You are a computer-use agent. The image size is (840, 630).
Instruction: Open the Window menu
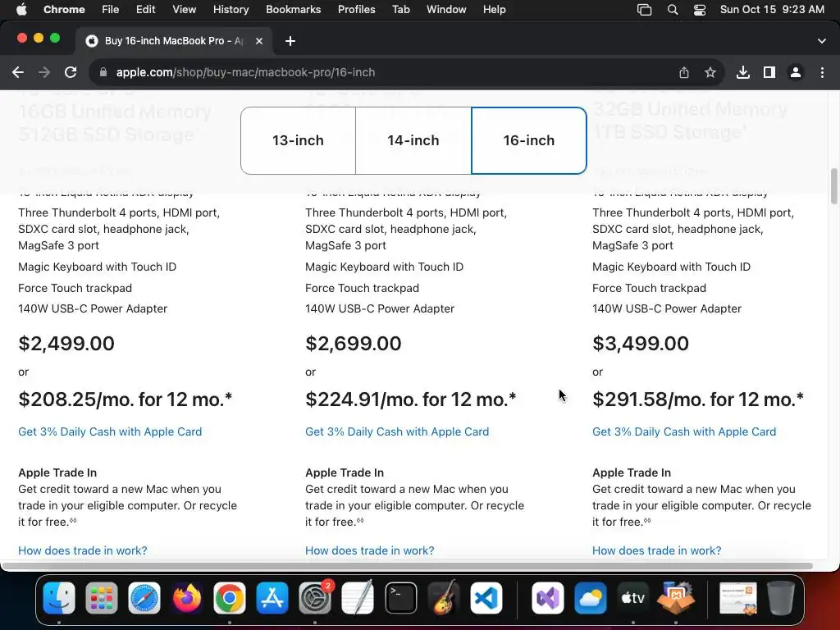click(x=446, y=9)
